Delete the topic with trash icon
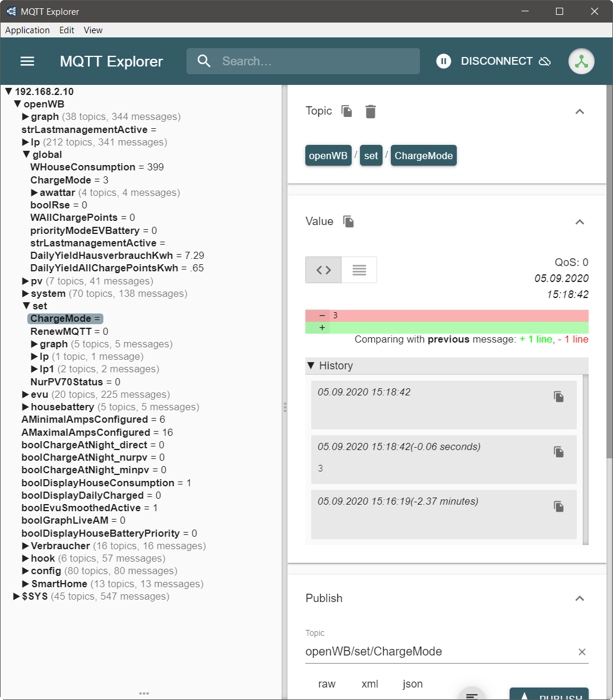The image size is (613, 700). [371, 111]
